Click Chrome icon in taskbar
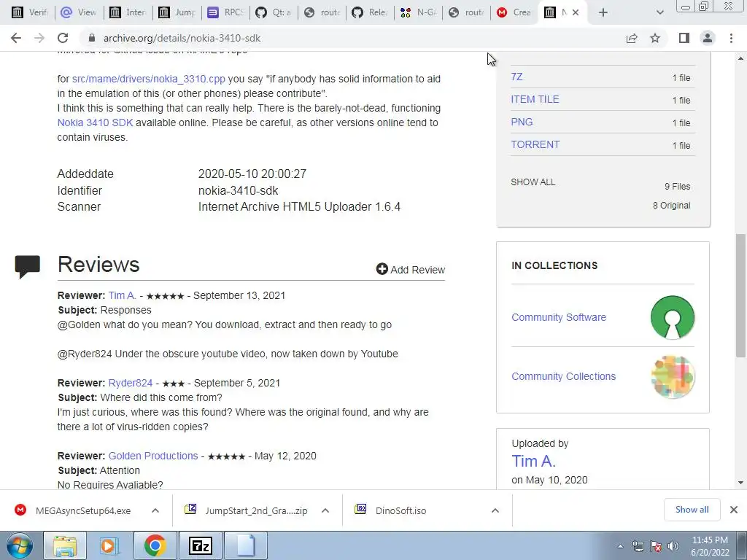The width and height of the screenshot is (747, 560). click(155, 545)
